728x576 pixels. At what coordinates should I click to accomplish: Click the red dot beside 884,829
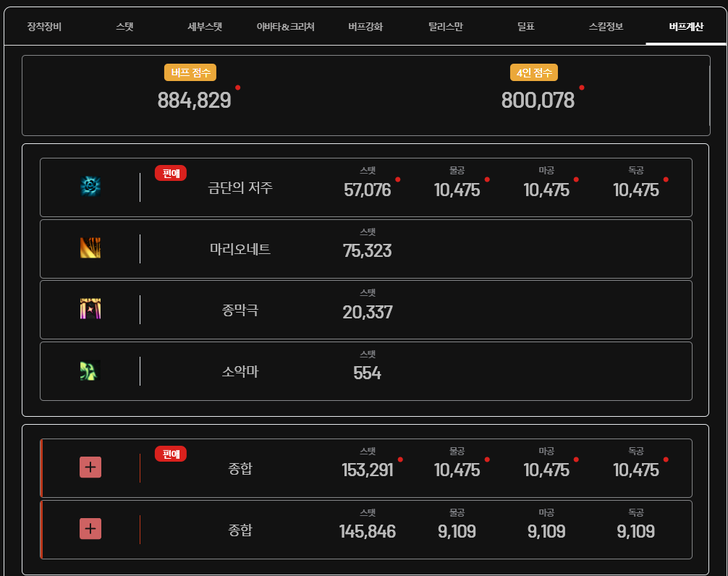237,88
